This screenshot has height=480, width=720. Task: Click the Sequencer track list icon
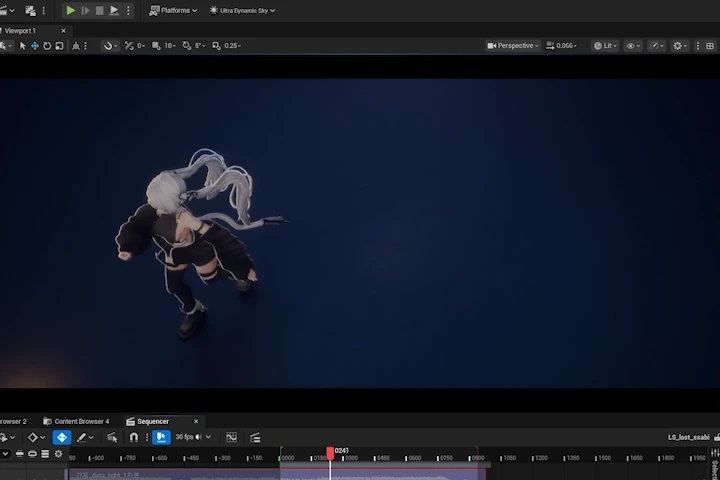tap(255, 437)
